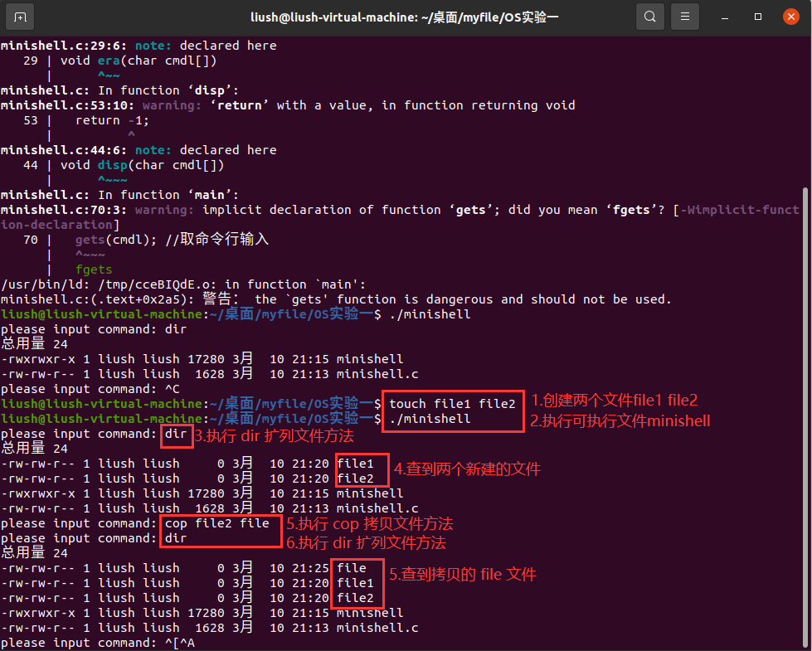Click the first './minishell' command
This screenshot has width=812, height=651.
coord(430,314)
